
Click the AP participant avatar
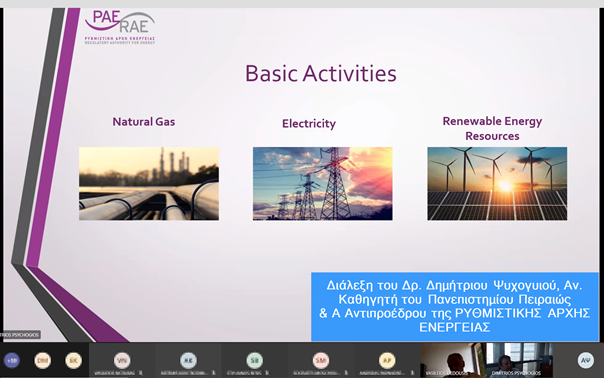[x=387, y=361]
